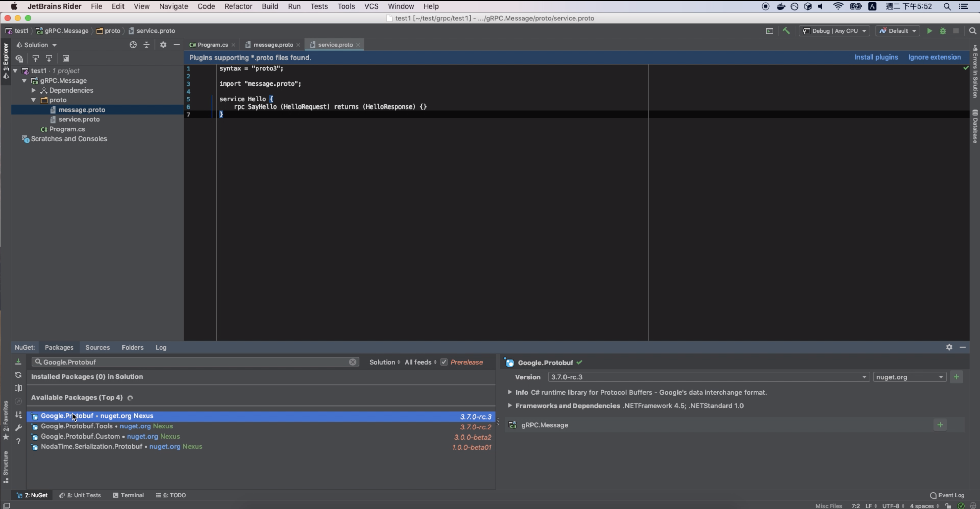
Task: Select NodaTime.Serialization.Protobuf package row
Action: point(261,447)
